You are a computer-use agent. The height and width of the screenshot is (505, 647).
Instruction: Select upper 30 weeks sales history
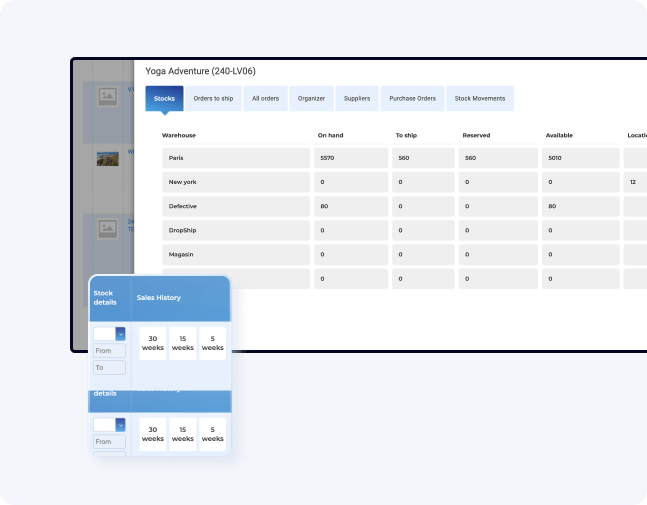(x=153, y=343)
